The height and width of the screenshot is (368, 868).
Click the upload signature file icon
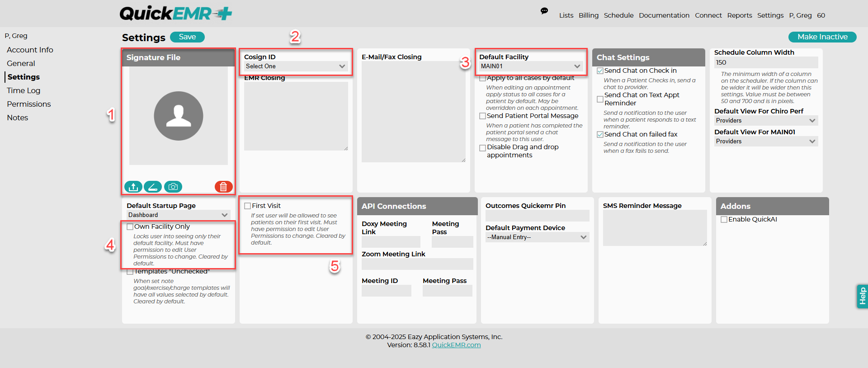(133, 187)
